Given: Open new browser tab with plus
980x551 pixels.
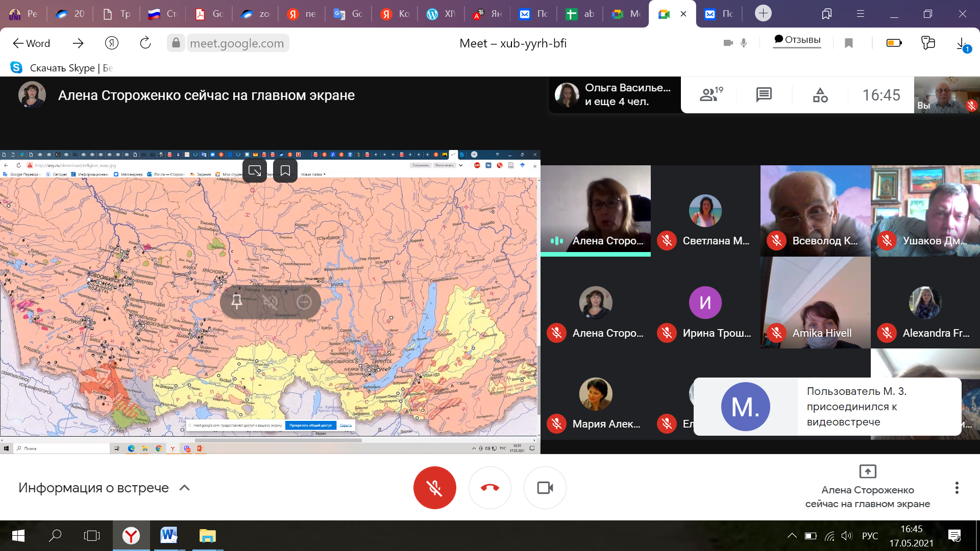Looking at the screenshot, I should coord(763,13).
